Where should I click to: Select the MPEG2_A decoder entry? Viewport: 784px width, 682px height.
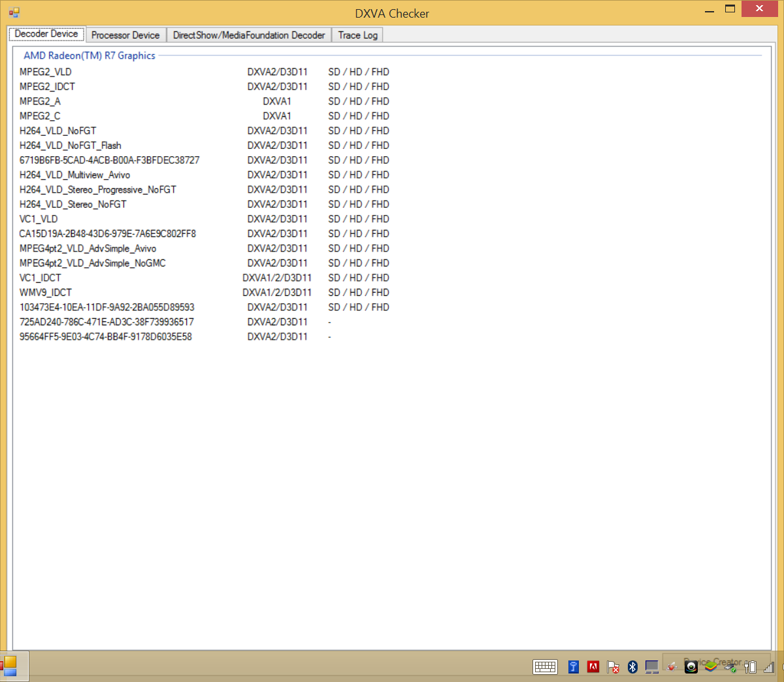click(40, 101)
